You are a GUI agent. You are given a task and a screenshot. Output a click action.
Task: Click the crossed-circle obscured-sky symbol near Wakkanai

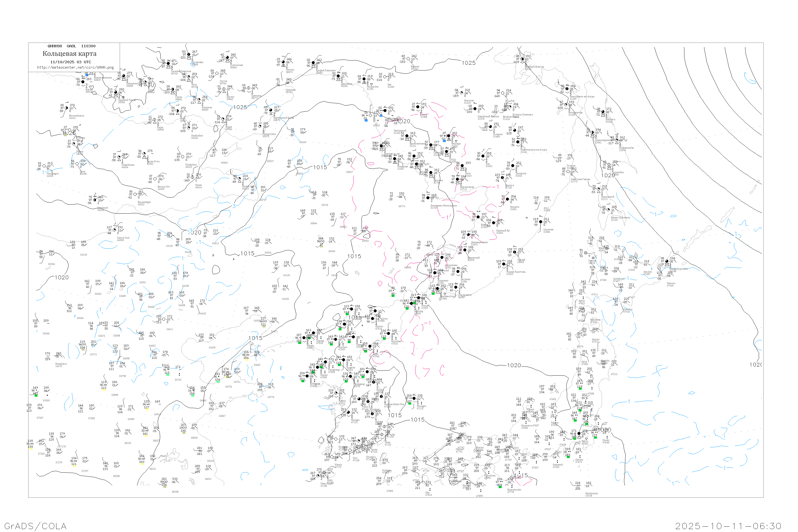click(586, 253)
